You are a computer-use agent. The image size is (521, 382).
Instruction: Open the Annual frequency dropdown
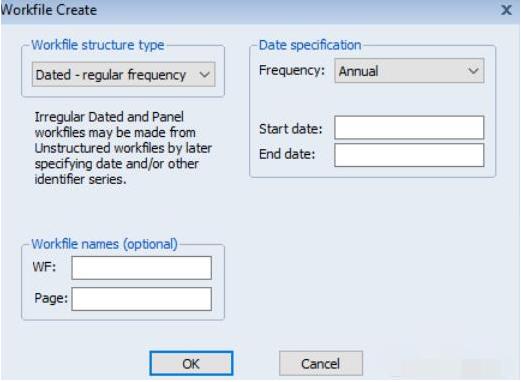409,71
